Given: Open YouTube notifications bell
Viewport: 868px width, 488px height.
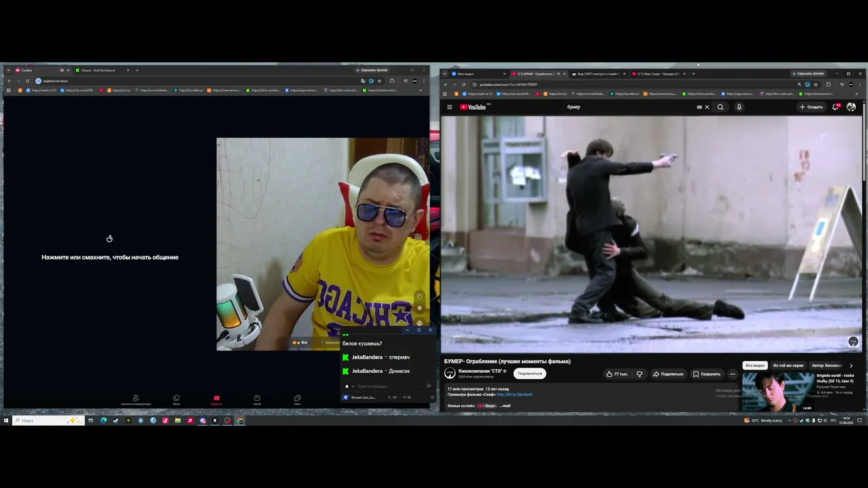Looking at the screenshot, I should pyautogui.click(x=836, y=107).
